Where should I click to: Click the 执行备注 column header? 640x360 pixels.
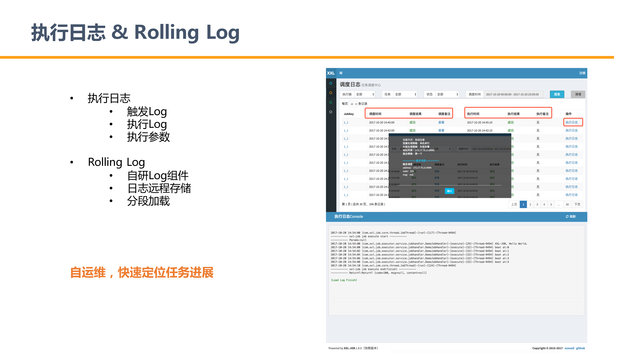click(542, 113)
